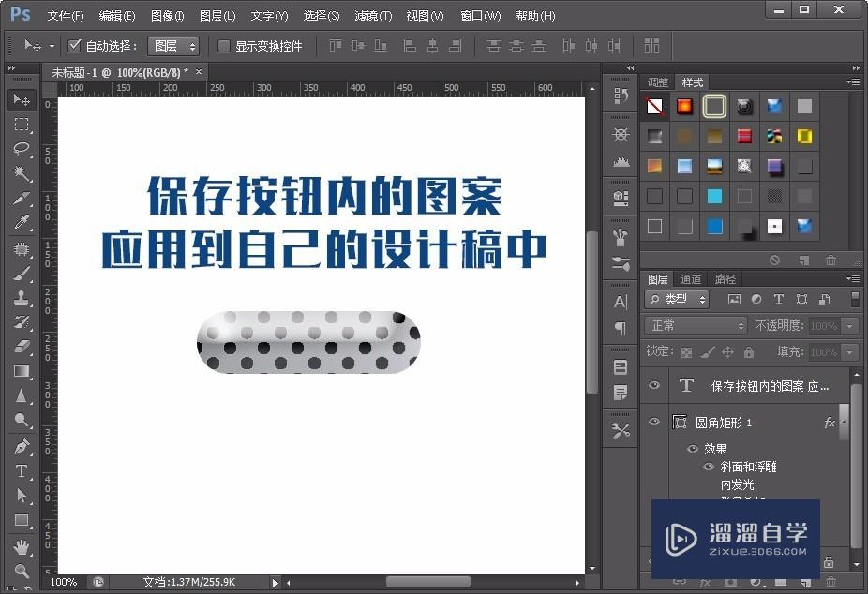Select the Horizontal Type tool
The width and height of the screenshot is (868, 594).
pos(22,471)
